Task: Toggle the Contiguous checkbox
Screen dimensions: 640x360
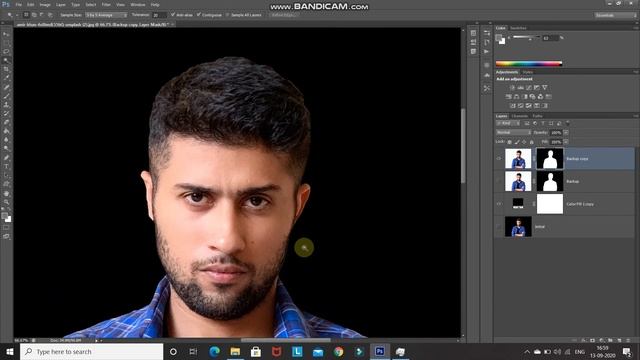Action: (x=199, y=15)
